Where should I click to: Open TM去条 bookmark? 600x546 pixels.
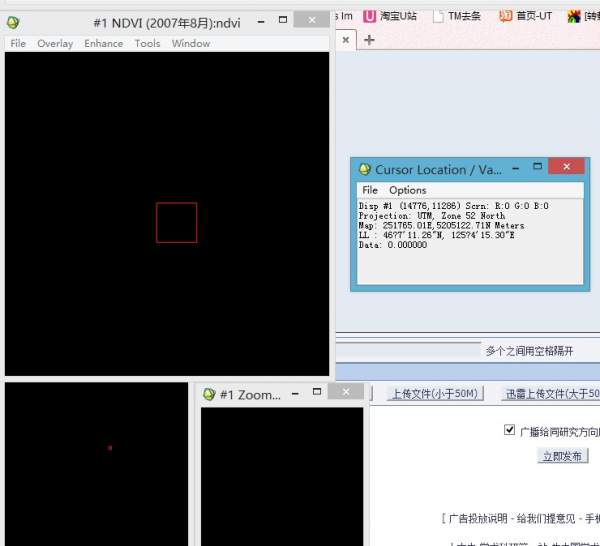click(x=457, y=16)
